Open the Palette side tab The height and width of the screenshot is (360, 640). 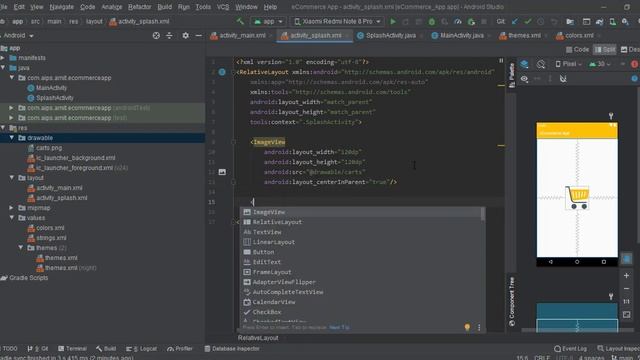point(512,76)
